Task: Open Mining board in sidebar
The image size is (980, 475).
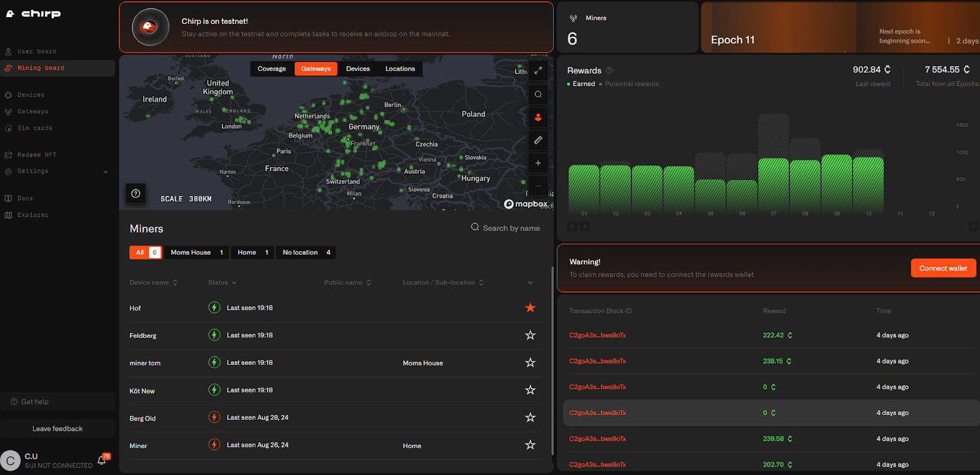Action: [58, 68]
